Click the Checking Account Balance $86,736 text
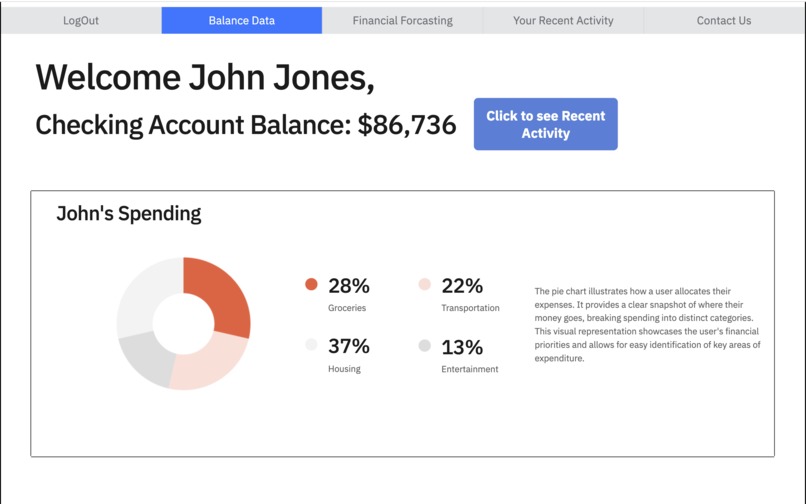Screen dimensions: 806x504 pos(246,125)
